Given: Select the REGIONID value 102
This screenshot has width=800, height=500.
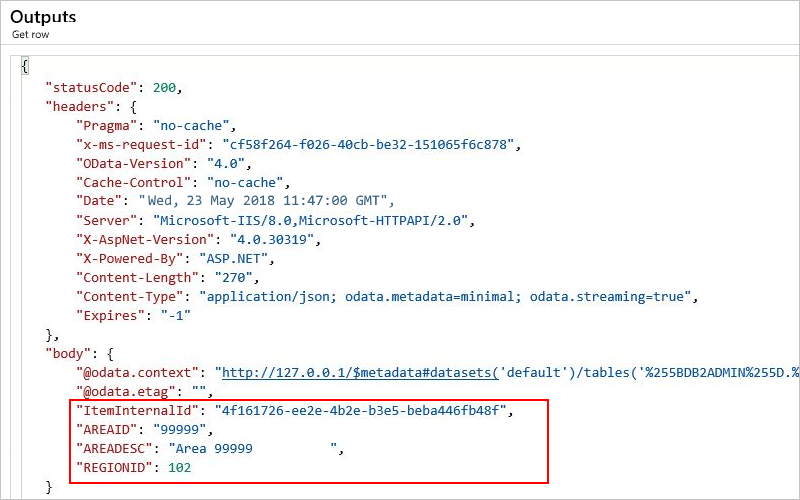Looking at the screenshot, I should [180, 467].
